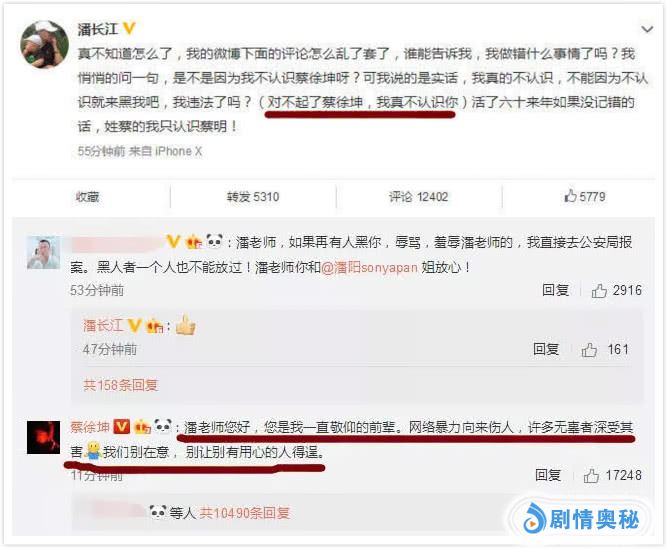Reply to 潘长江's thumbs-up reply

[546, 350]
